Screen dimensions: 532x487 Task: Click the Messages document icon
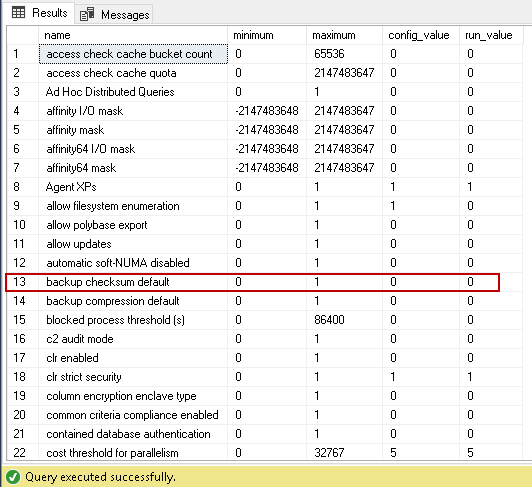(87, 15)
